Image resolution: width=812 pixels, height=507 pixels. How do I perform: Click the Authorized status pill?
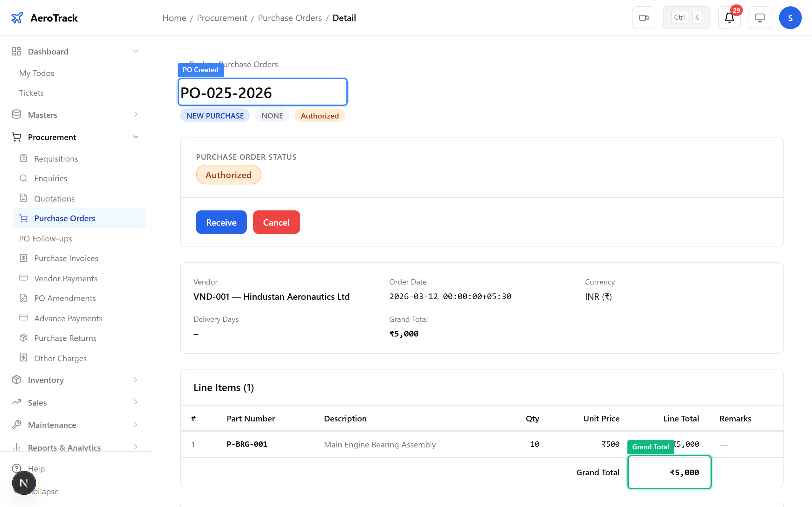click(x=228, y=174)
